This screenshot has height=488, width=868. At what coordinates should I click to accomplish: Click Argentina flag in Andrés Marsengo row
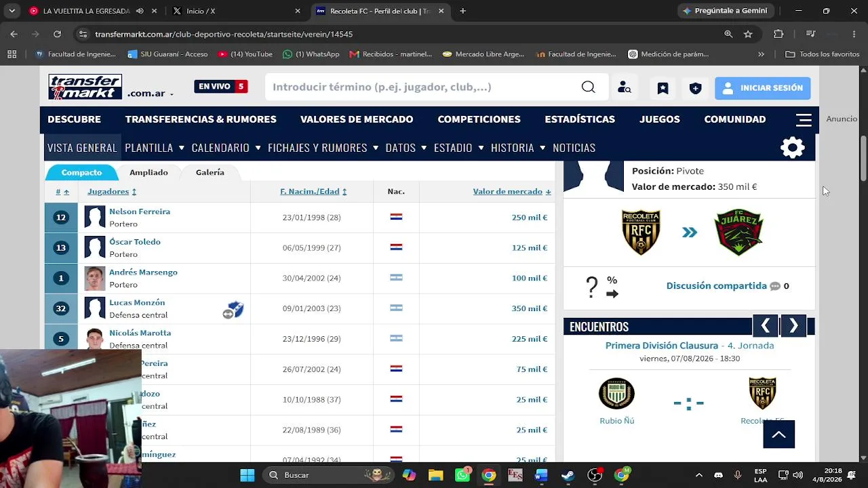(x=396, y=278)
